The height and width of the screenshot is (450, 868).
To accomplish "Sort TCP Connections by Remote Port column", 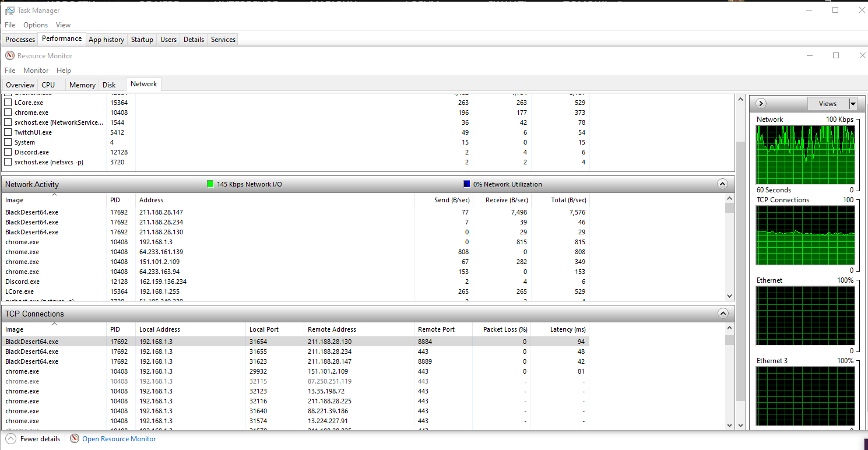I will (x=444, y=329).
